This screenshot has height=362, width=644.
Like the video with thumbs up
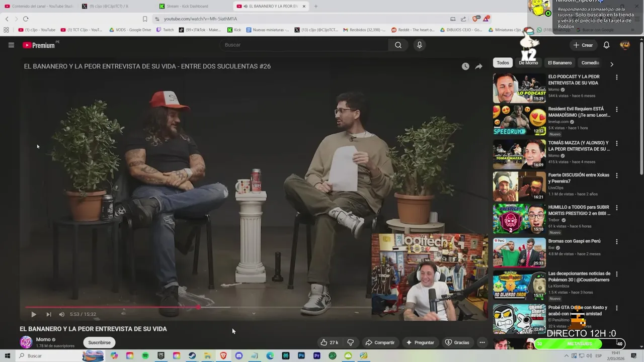[329, 342]
